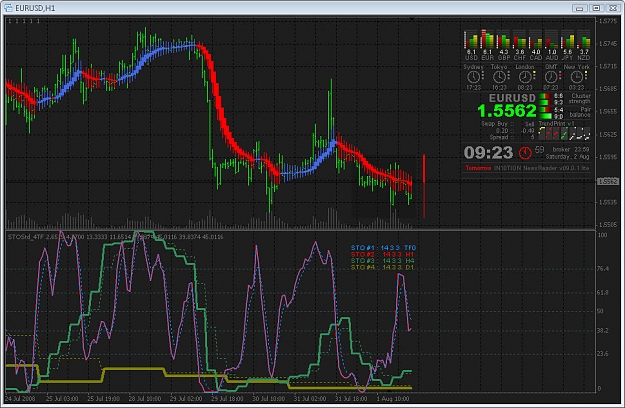Image resolution: width=625 pixels, height=408 pixels.
Task: Click the CHF currency strength meter
Action: 520,45
